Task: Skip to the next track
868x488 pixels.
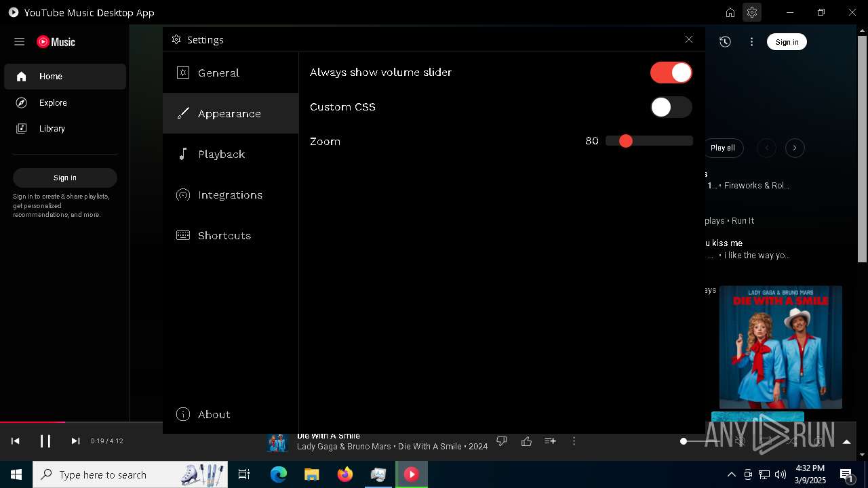Action: pos(75,441)
